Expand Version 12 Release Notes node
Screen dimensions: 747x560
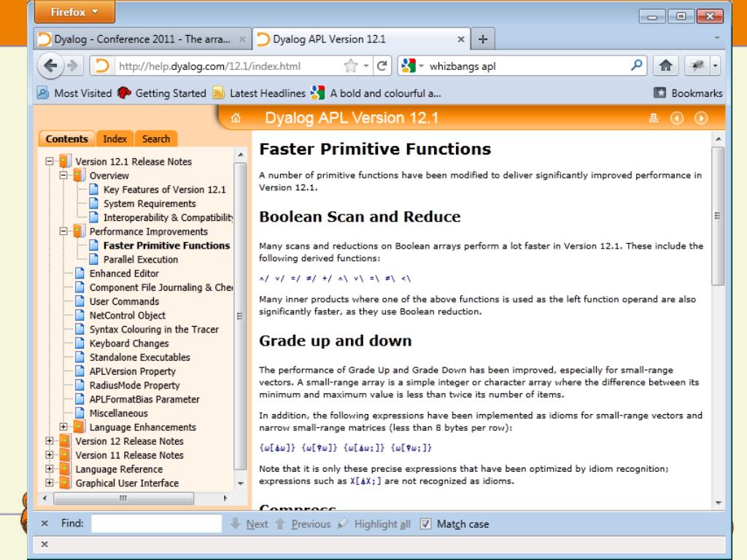(49, 441)
